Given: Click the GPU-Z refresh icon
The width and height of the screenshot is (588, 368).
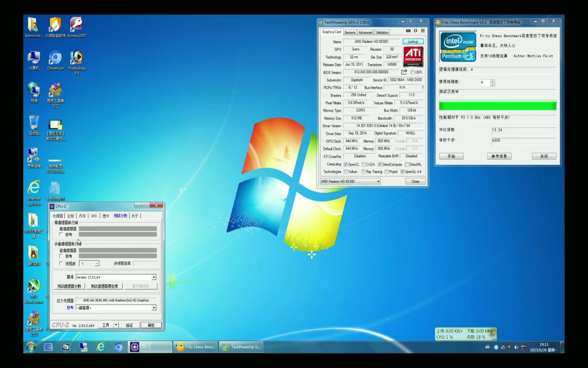Looking at the screenshot, I should [x=415, y=31].
